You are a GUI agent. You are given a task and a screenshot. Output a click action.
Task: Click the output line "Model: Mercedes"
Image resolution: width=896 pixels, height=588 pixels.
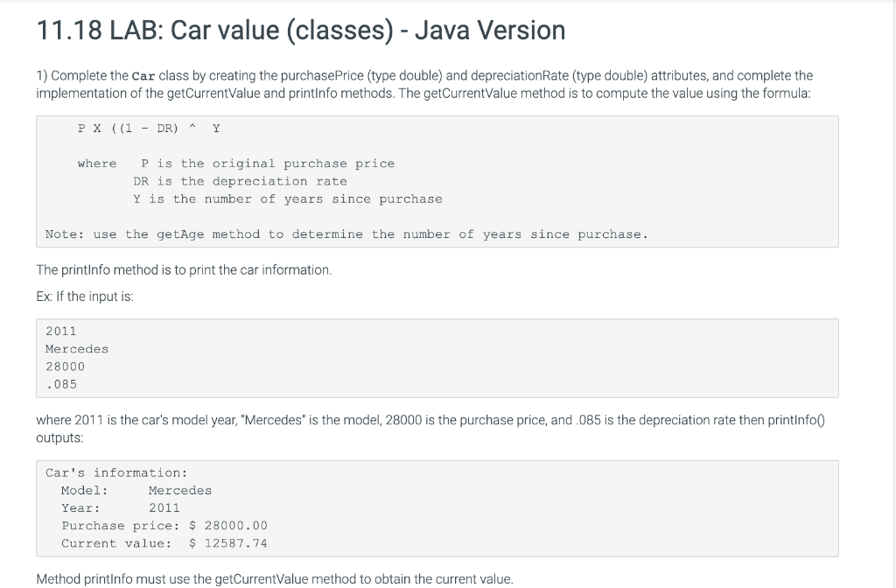tap(136, 490)
